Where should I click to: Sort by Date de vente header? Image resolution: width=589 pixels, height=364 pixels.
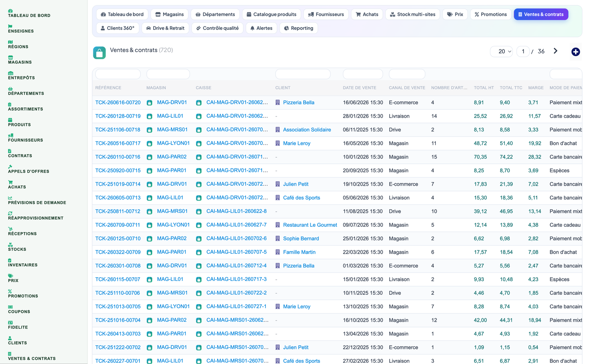click(x=360, y=88)
